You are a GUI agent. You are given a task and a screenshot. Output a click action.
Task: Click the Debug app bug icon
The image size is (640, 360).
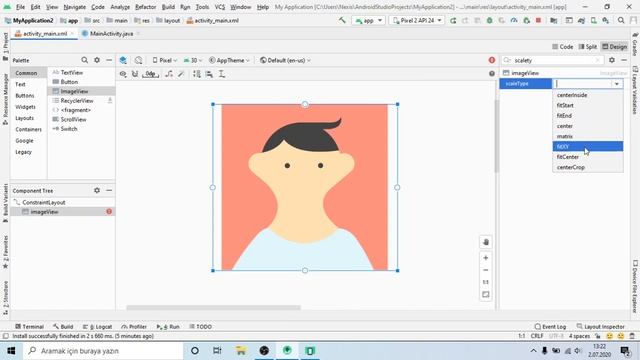(489, 20)
